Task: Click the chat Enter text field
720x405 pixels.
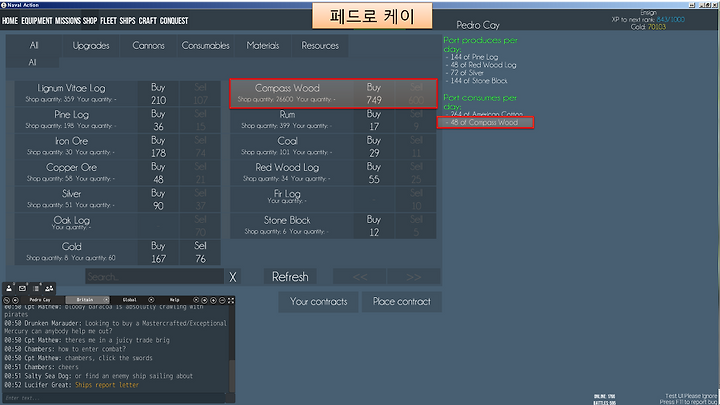Action: [115, 398]
